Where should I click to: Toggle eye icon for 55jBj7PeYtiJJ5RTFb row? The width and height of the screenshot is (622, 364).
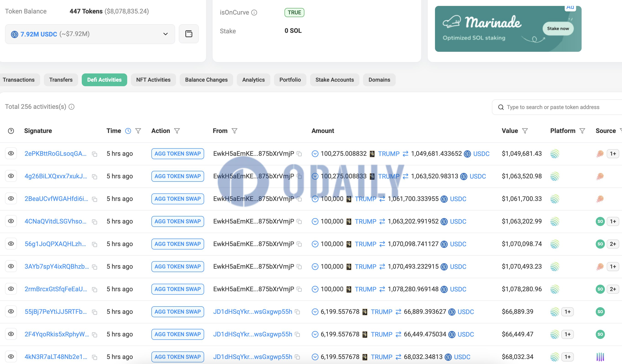pos(11,312)
